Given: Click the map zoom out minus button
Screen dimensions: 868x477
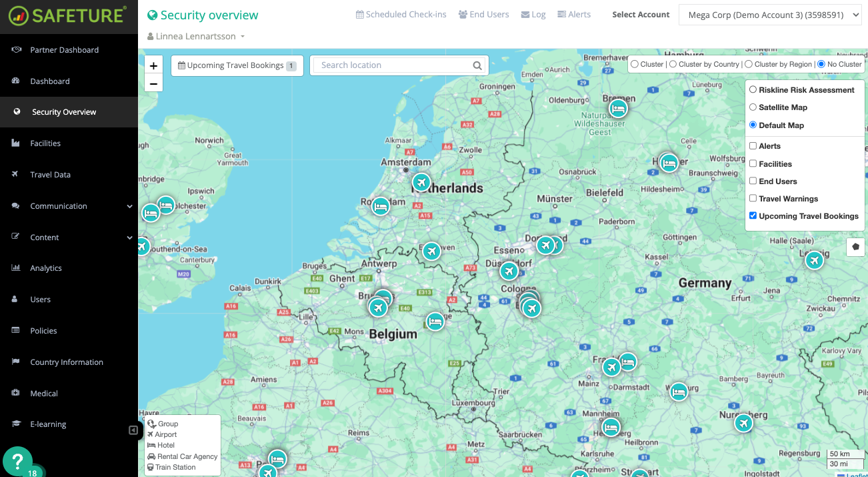Looking at the screenshot, I should point(153,83).
